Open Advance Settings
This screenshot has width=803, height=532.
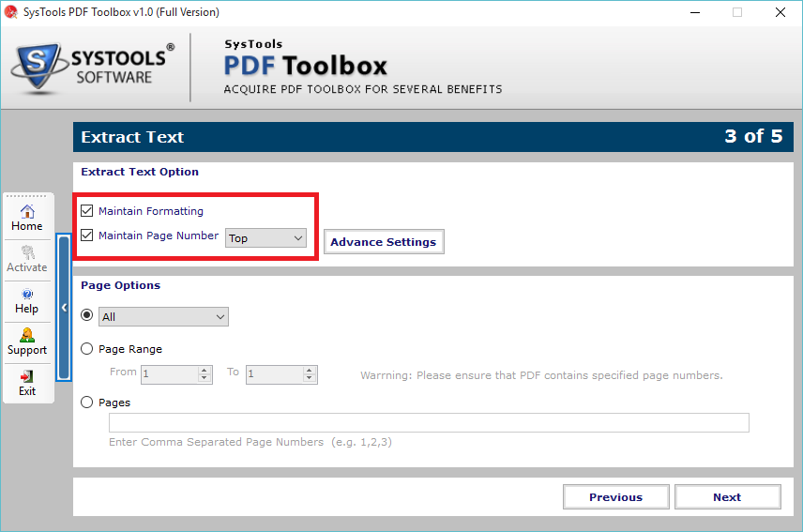(384, 242)
